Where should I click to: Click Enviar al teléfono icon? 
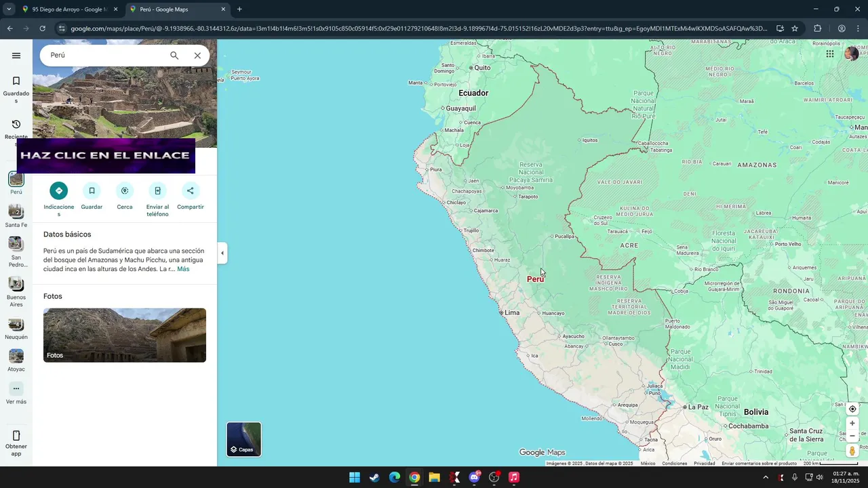point(157,190)
